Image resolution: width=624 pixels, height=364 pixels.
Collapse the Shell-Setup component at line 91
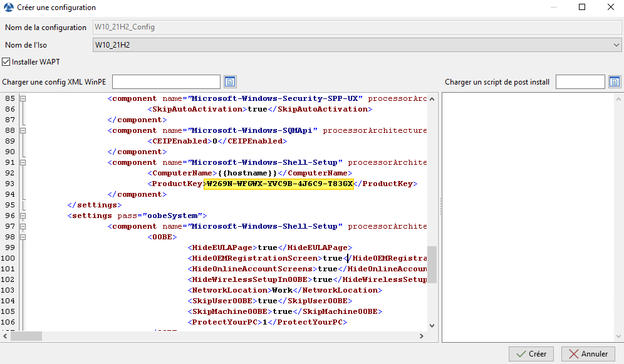(22, 162)
